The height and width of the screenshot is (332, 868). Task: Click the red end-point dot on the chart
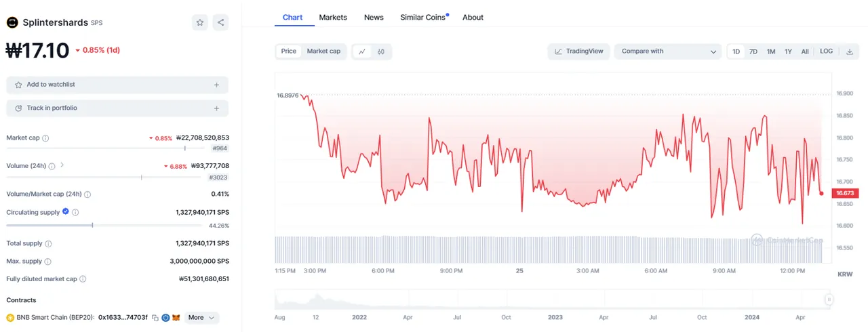[822, 193]
